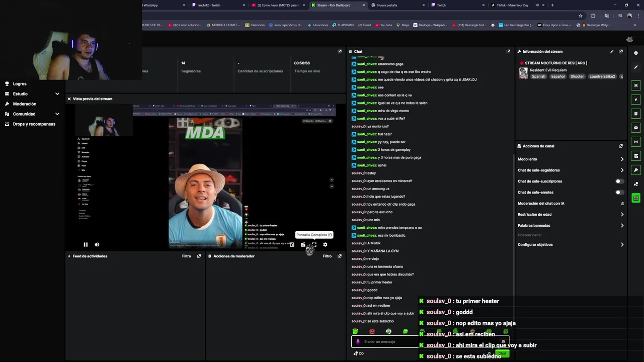Toggle Chat de solo-emotes switch

tap(620, 192)
